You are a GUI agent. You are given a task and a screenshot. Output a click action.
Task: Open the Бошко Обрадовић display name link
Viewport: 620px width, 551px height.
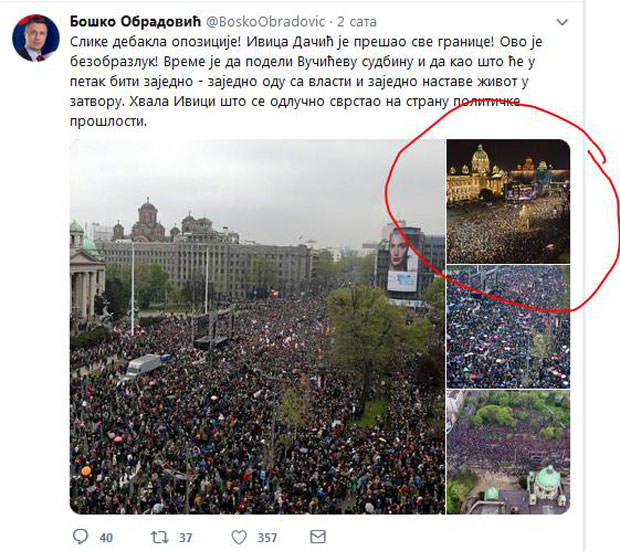(x=136, y=21)
